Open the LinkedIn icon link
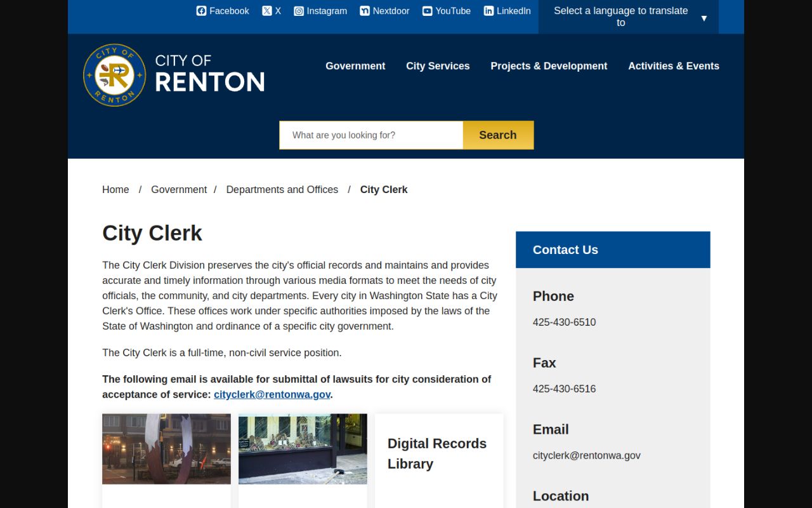The height and width of the screenshot is (508, 812). coord(507,11)
